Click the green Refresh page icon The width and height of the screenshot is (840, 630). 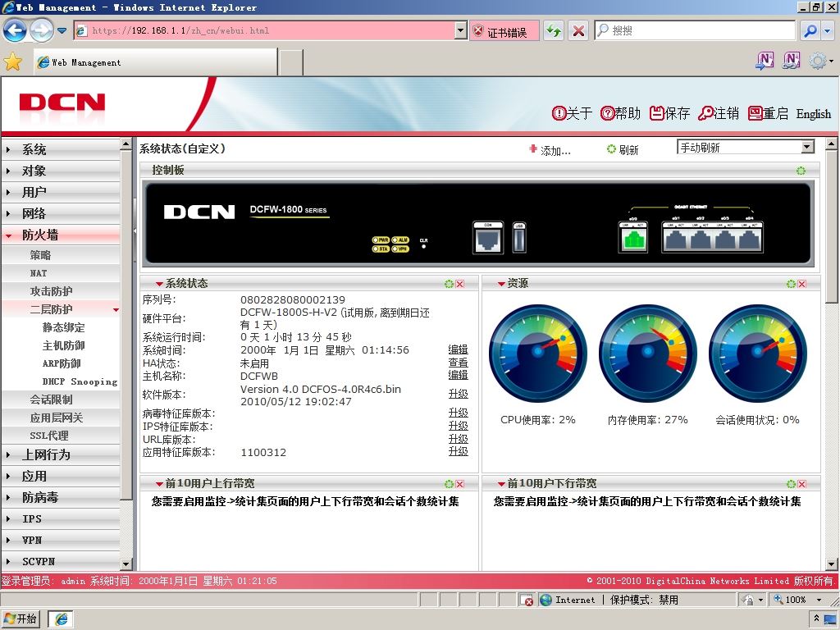click(554, 31)
